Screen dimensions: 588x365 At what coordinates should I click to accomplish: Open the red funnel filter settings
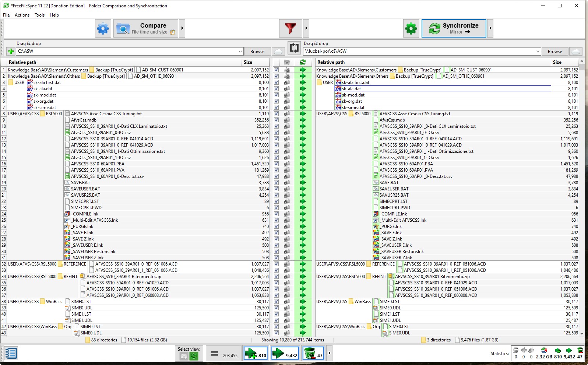[x=290, y=28]
